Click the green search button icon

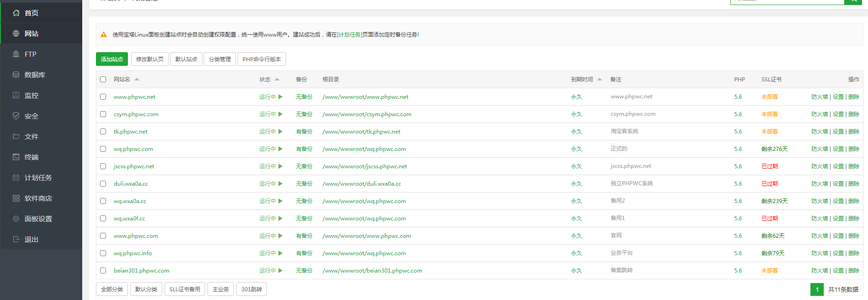click(x=852, y=1)
